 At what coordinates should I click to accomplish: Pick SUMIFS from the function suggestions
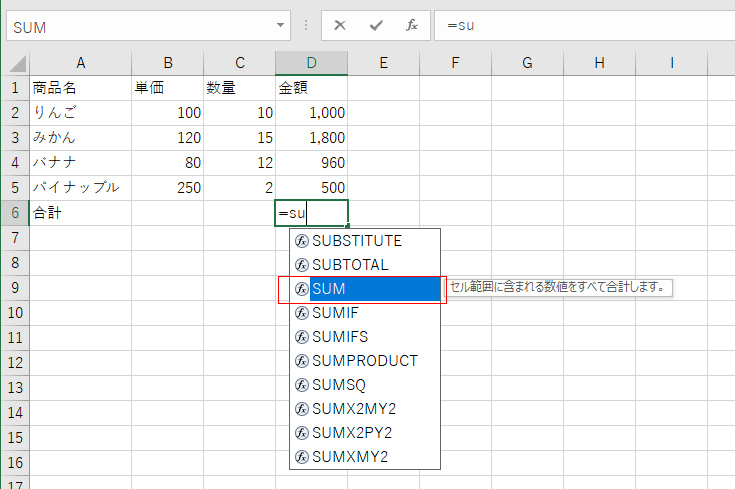365,337
